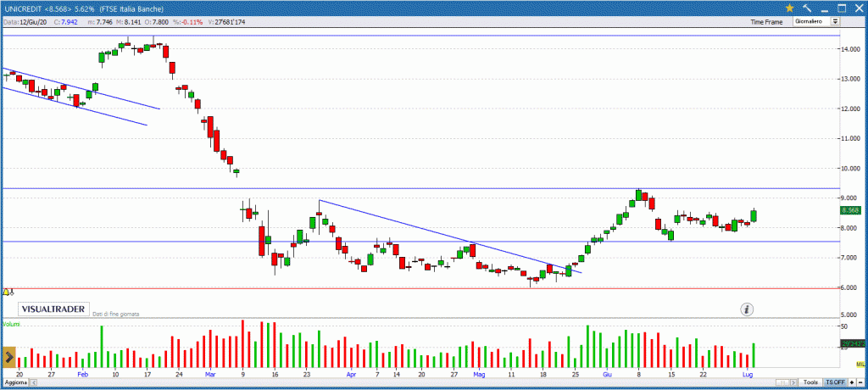Viewport: 868px width, 390px height.
Task: Click the minus zoom-out button
Action: pyautogui.click(x=860, y=383)
